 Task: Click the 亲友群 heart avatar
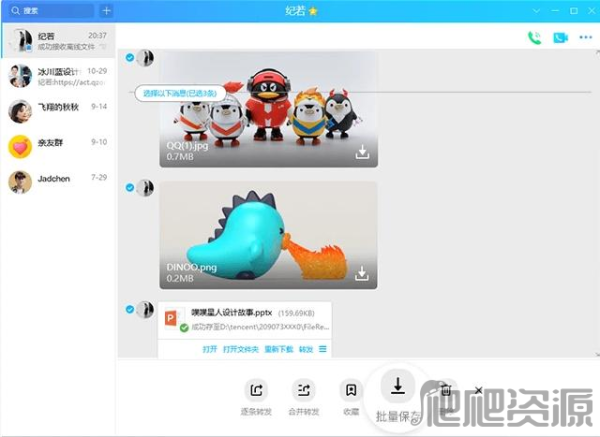pos(20,147)
